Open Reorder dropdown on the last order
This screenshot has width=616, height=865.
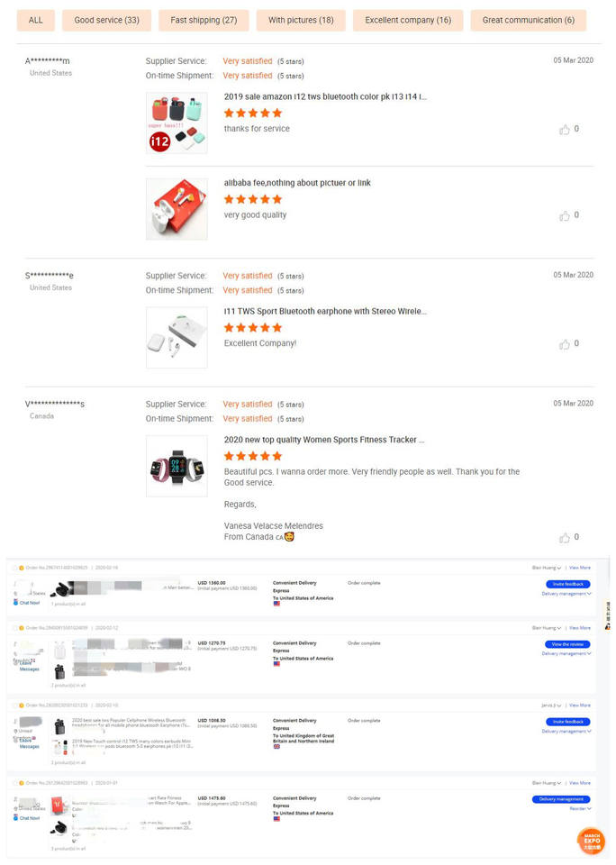point(579,808)
